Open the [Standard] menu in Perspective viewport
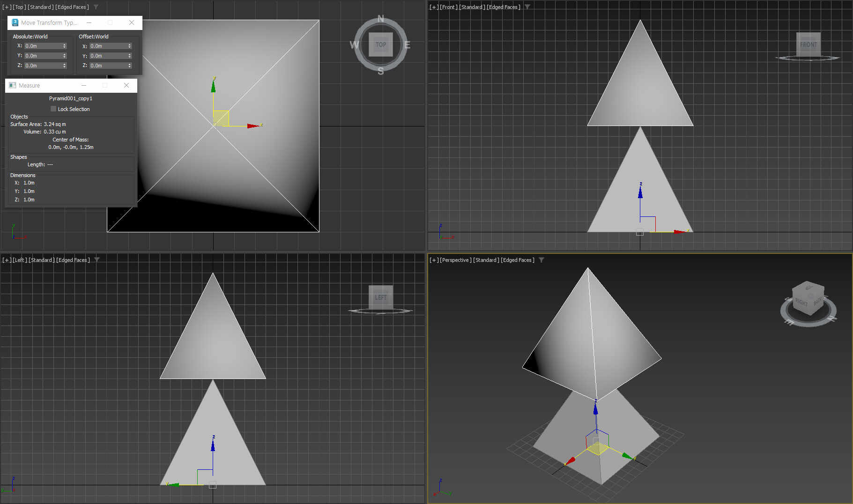The width and height of the screenshot is (853, 504). click(486, 260)
